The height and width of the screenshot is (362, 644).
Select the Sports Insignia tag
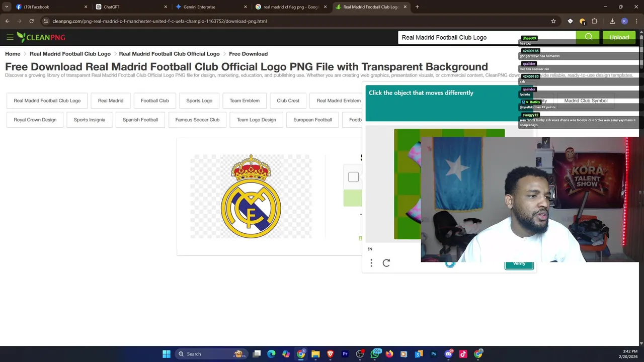point(90,120)
